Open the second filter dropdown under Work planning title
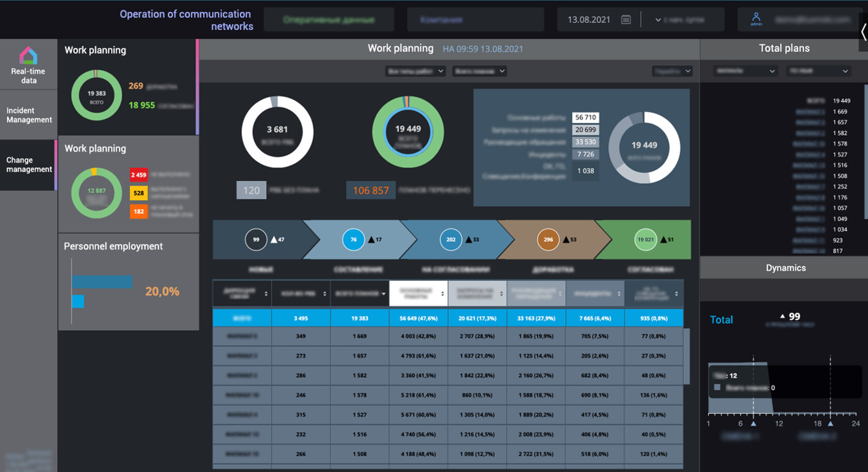Image resolution: width=868 pixels, height=472 pixels. (x=479, y=71)
